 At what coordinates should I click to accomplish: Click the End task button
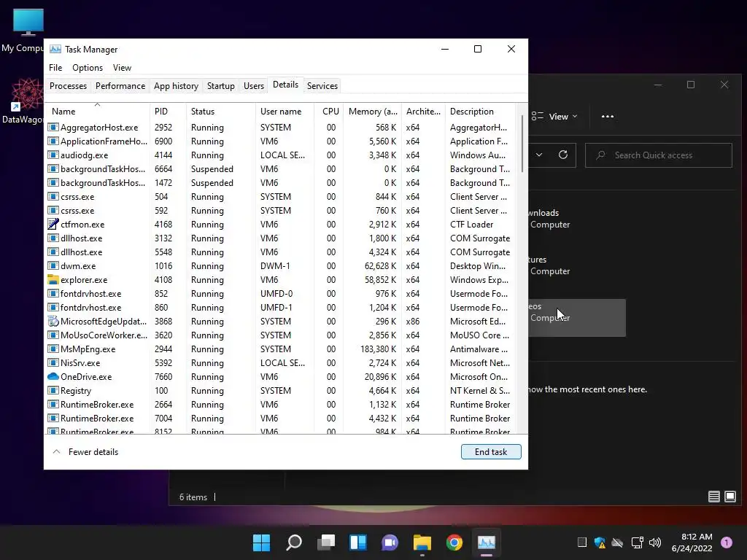pos(491,452)
